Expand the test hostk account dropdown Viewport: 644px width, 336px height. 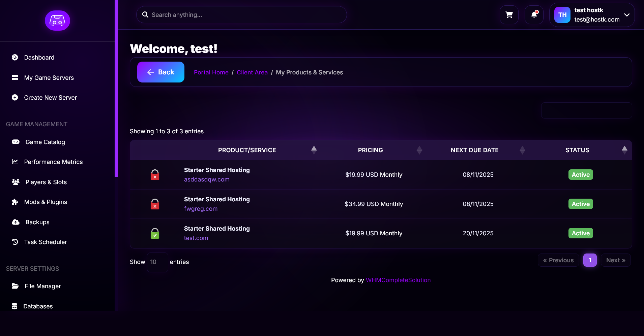(627, 15)
